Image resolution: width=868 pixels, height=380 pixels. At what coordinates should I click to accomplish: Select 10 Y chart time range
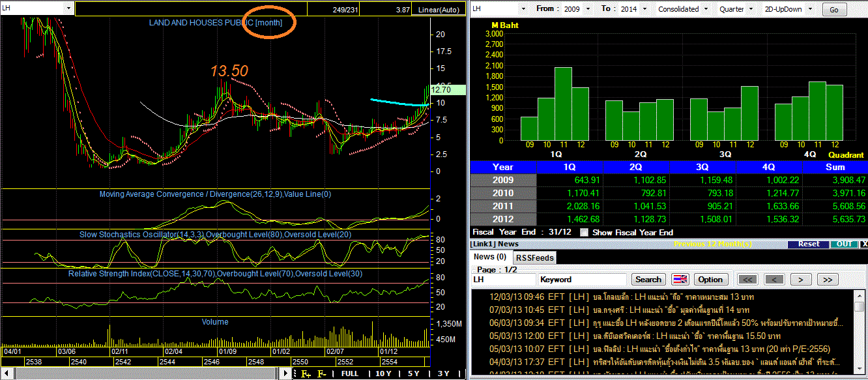click(384, 373)
